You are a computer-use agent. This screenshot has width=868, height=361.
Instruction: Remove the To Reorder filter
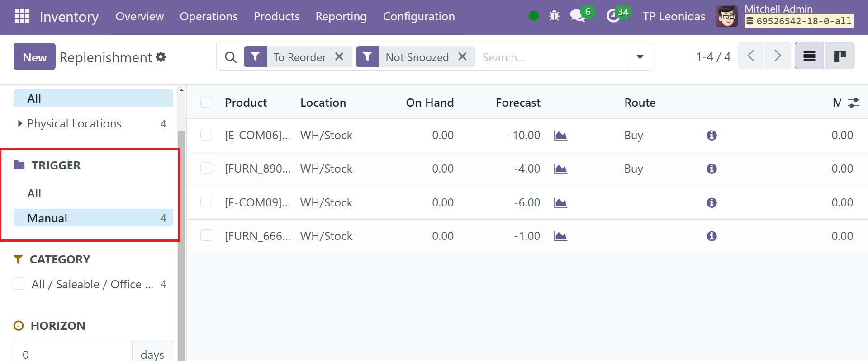tap(339, 57)
